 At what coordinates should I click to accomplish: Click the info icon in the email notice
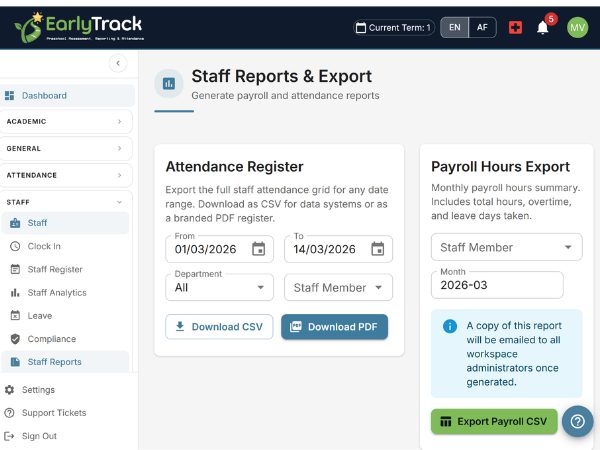pyautogui.click(x=450, y=326)
